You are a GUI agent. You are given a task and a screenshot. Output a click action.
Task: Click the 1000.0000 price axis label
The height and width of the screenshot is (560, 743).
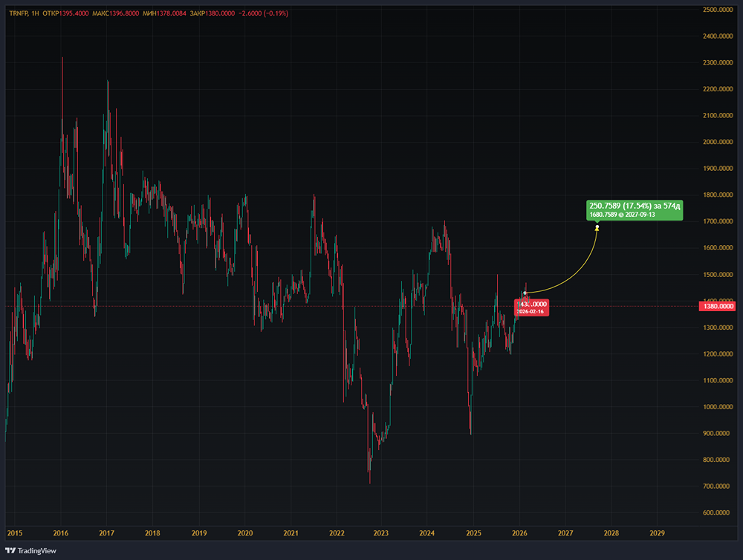click(718, 407)
